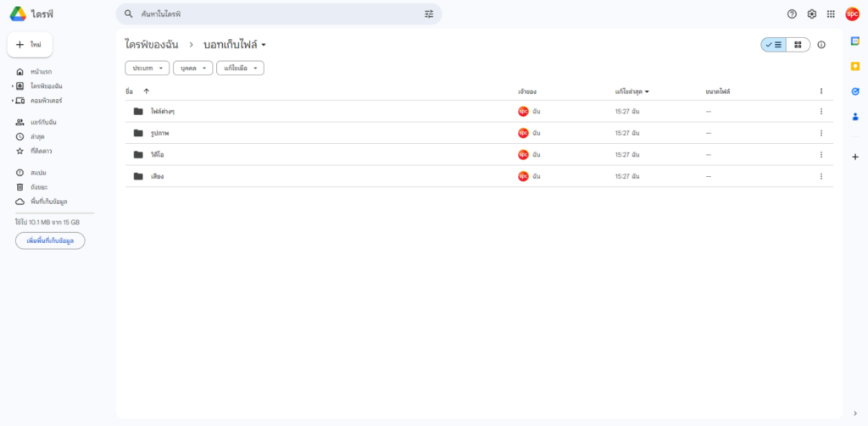Viewport: 868px width, 426px height.
Task: Switch to list layout view
Action: pyautogui.click(x=774, y=45)
